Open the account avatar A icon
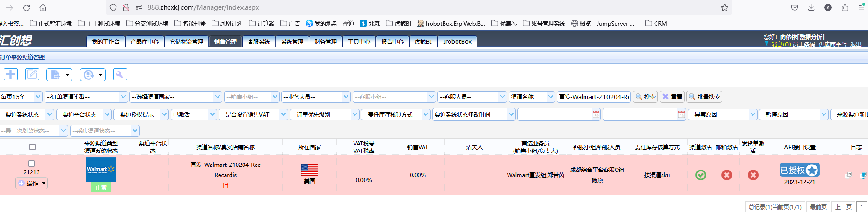This screenshot has width=868, height=224. click(828, 7)
